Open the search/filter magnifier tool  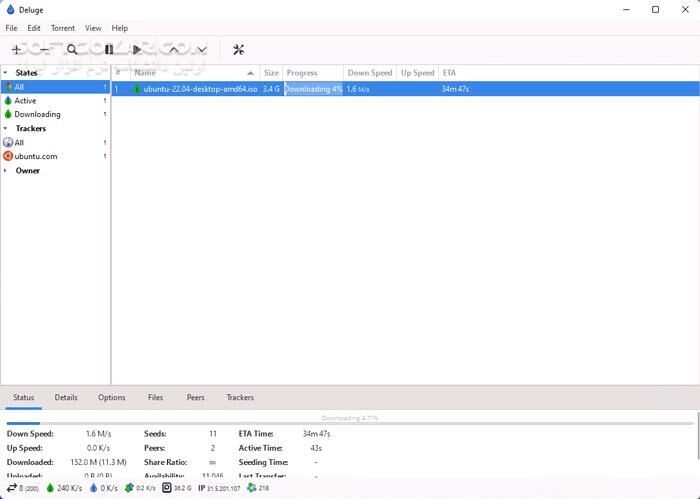[72, 49]
